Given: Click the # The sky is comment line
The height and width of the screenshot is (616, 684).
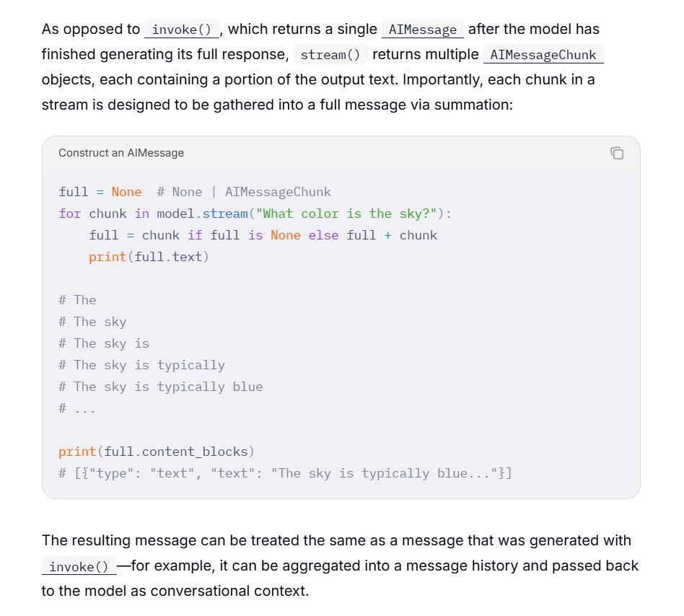Looking at the screenshot, I should (x=104, y=343).
